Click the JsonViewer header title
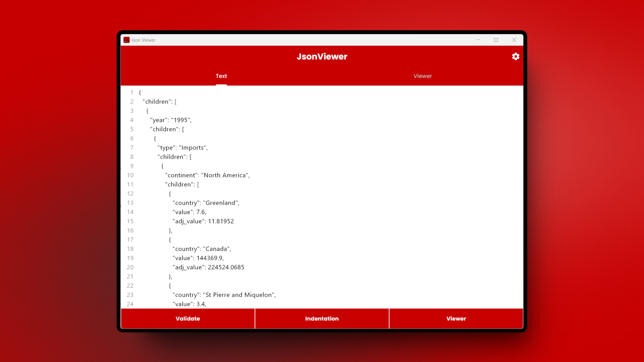The image size is (644, 362). click(x=322, y=56)
